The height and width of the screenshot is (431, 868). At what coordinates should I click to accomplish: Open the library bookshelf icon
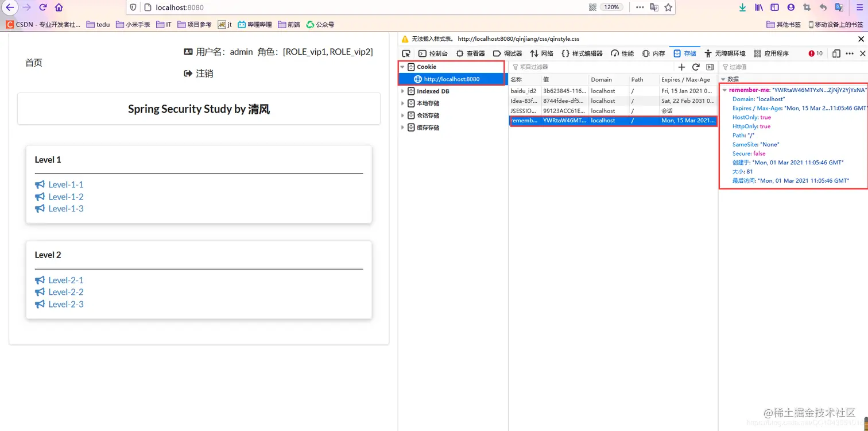point(759,7)
